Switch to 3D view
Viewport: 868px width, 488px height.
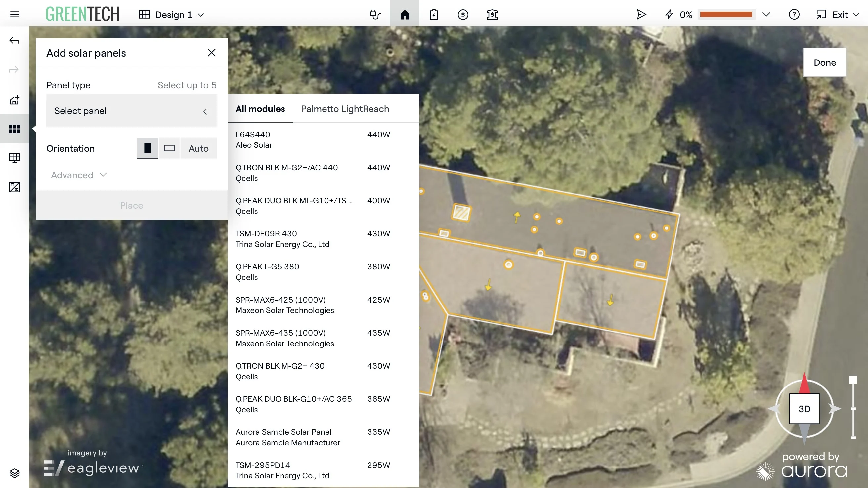804,409
